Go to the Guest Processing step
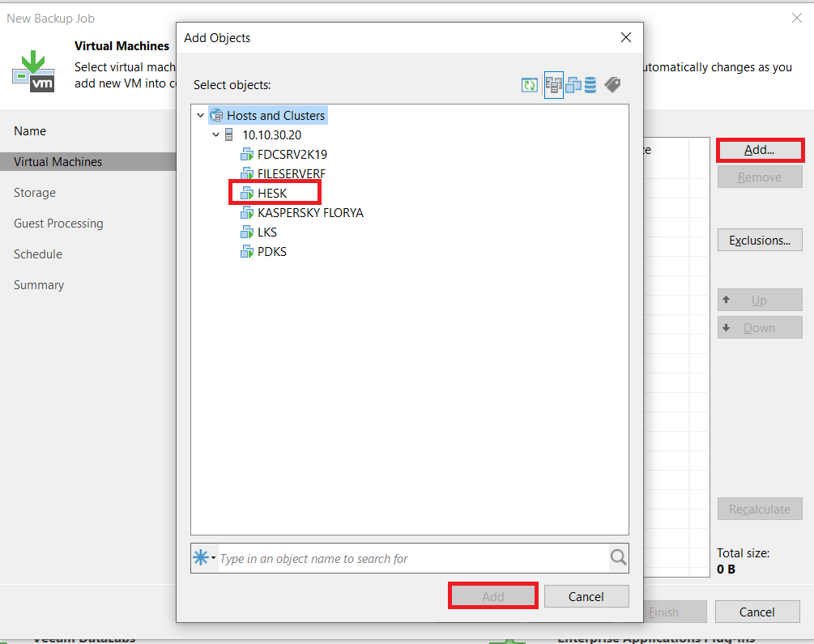Viewport: 814px width, 644px height. click(x=58, y=224)
